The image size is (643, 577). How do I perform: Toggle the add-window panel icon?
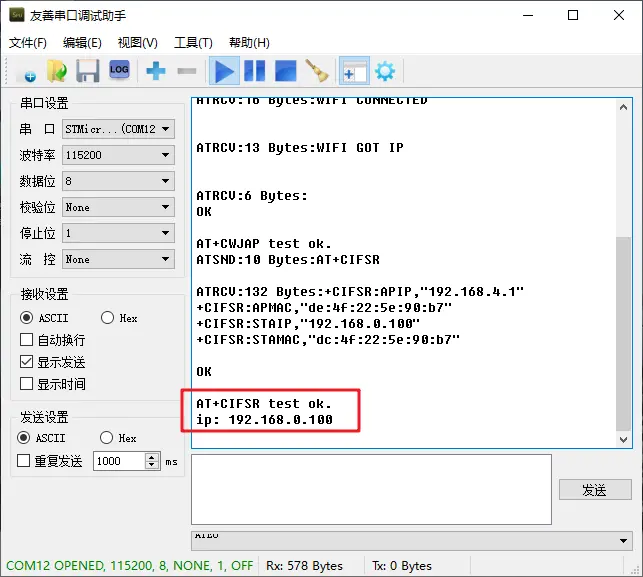point(354,71)
